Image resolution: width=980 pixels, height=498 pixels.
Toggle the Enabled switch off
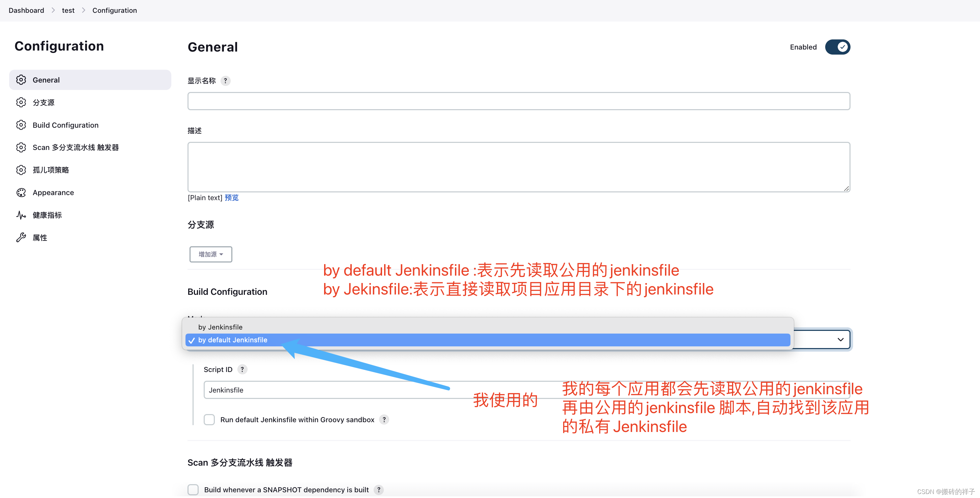tap(837, 47)
